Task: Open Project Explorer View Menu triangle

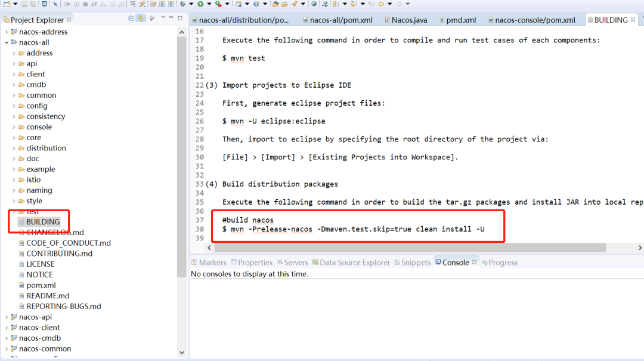Action: click(x=163, y=17)
